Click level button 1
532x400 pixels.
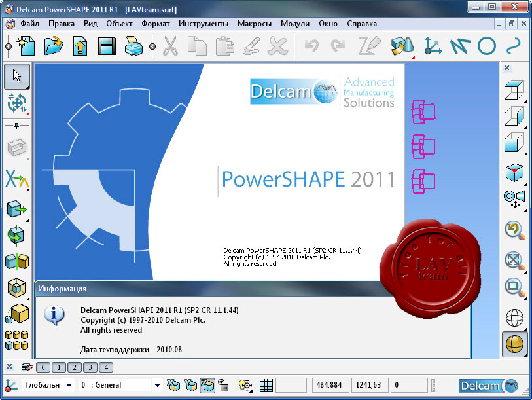(59, 367)
